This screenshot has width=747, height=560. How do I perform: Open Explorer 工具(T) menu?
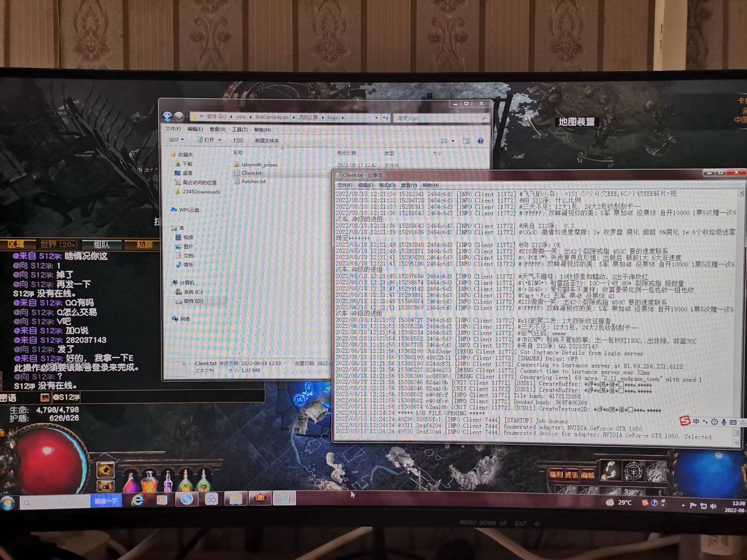tap(240, 129)
